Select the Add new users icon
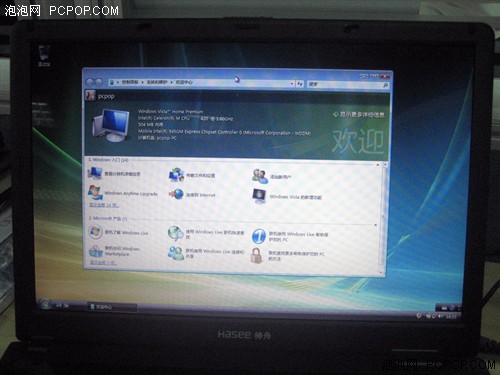 click(x=260, y=176)
